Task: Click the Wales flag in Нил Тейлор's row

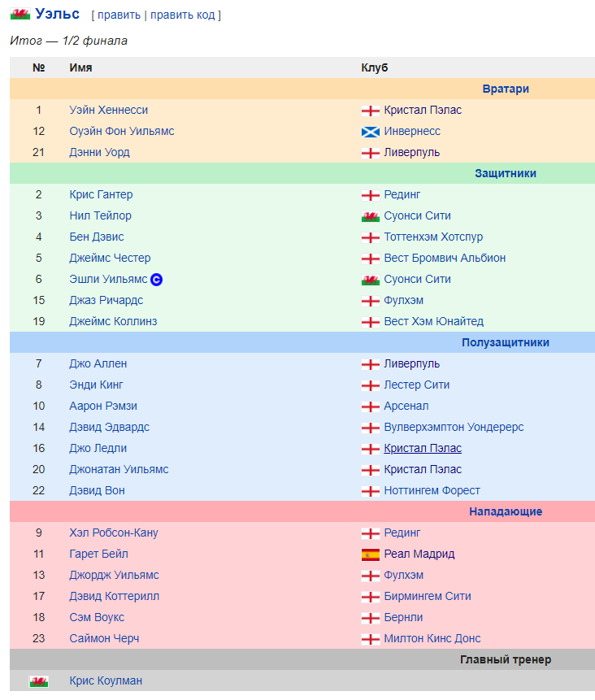Action: [371, 216]
